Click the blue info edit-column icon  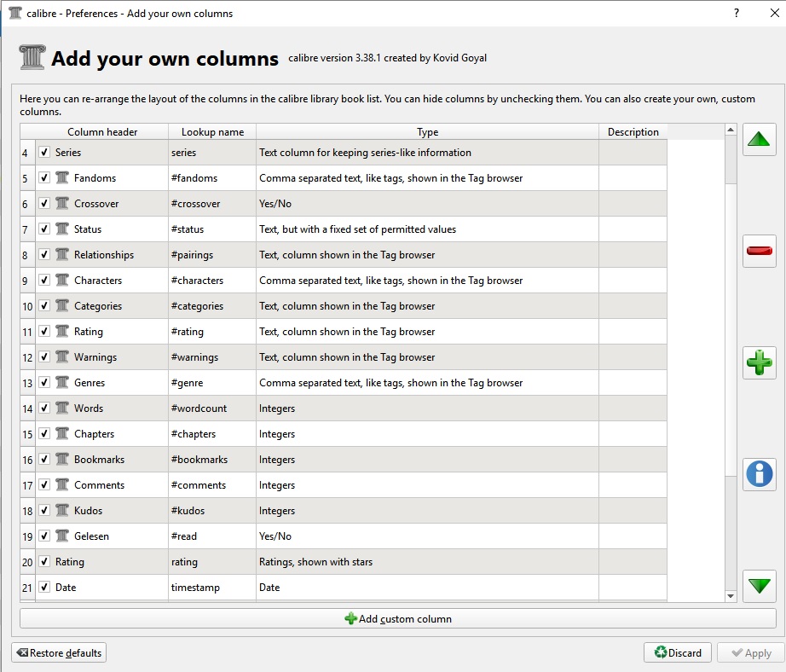pyautogui.click(x=759, y=473)
